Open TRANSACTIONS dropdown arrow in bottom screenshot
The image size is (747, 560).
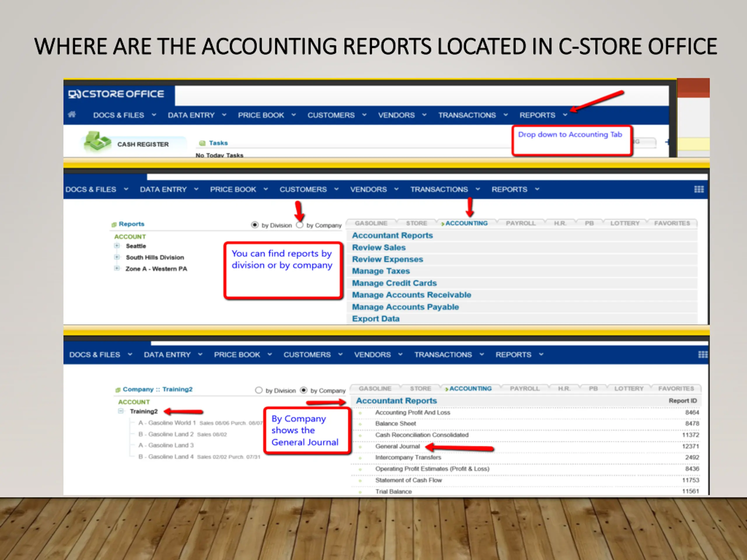click(x=482, y=354)
